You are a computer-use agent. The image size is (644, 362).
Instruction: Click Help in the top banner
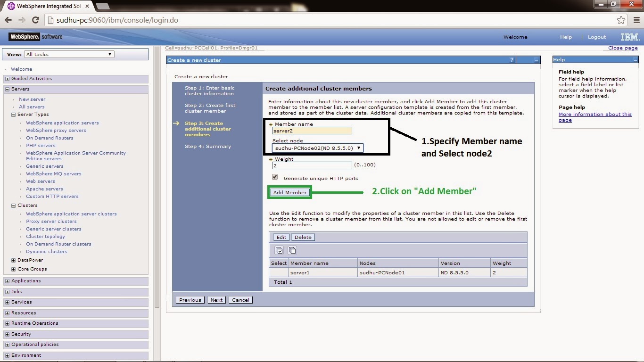(x=566, y=37)
